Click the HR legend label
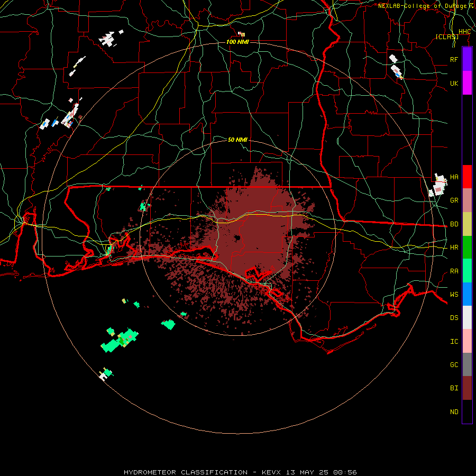This screenshot has height=476, width=476. point(454,248)
